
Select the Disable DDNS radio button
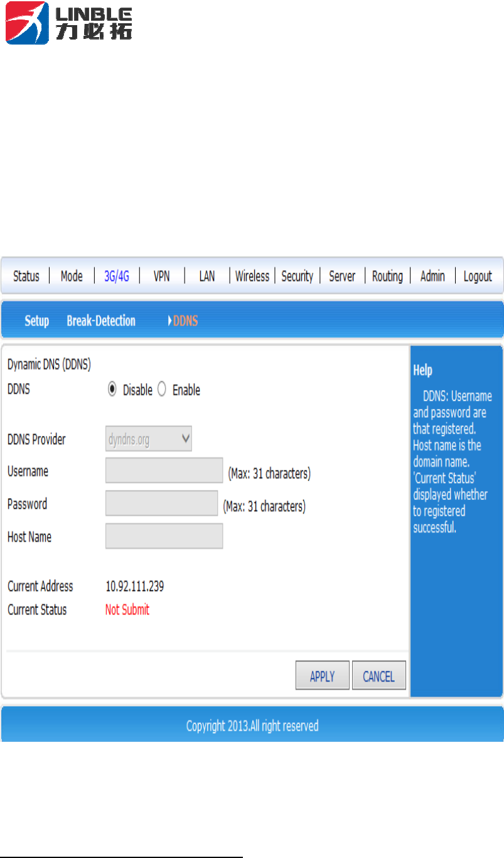[112, 389]
